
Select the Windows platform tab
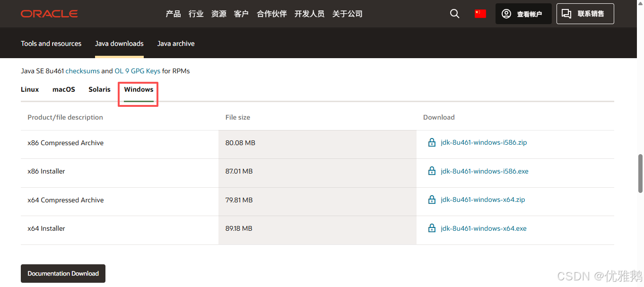[x=139, y=89]
